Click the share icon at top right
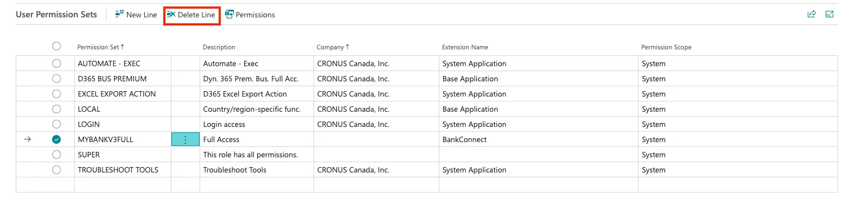This screenshot has height=211, width=868. click(x=812, y=15)
